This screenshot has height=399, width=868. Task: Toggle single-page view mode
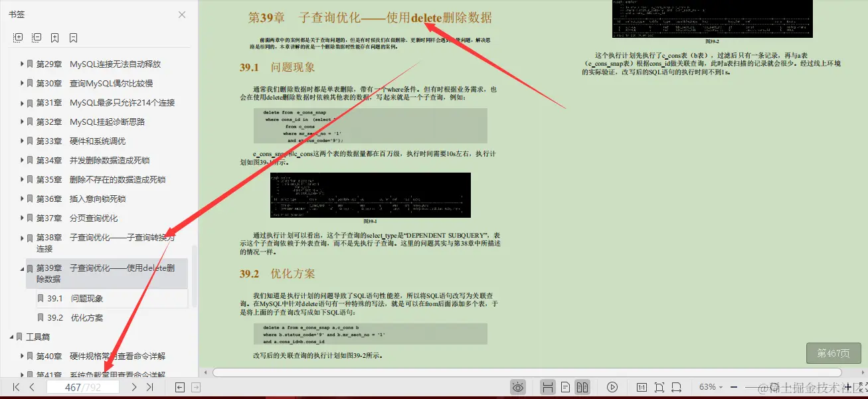pyautogui.click(x=566, y=386)
